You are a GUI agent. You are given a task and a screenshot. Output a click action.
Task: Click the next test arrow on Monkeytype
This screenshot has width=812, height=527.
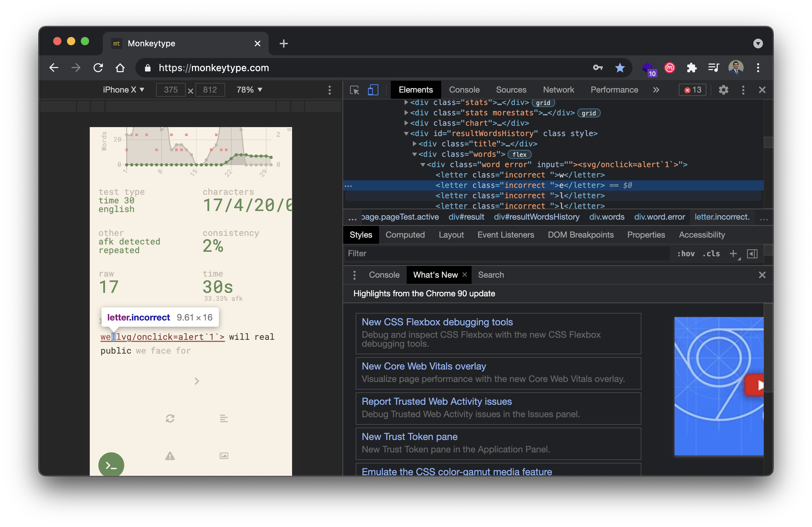pos(197,381)
